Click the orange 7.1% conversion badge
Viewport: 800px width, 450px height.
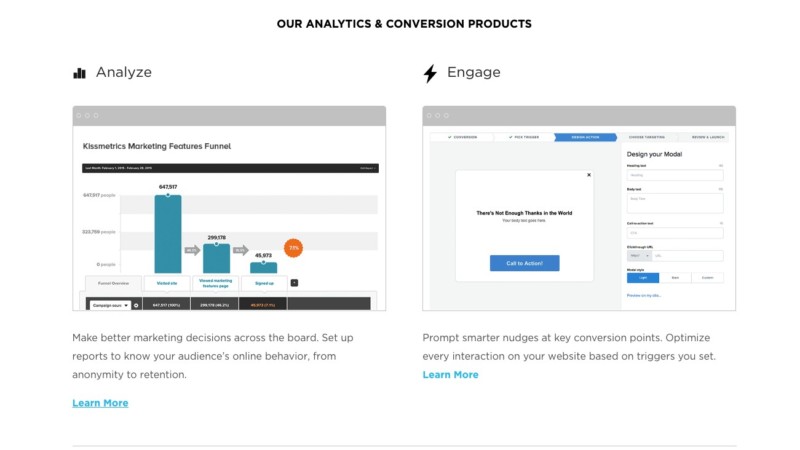(293, 248)
